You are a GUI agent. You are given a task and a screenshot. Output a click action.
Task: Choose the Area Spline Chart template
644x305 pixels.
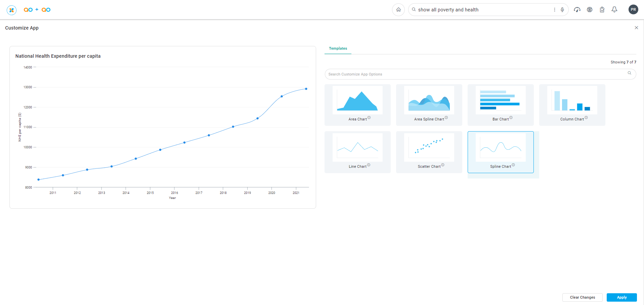pyautogui.click(x=429, y=105)
